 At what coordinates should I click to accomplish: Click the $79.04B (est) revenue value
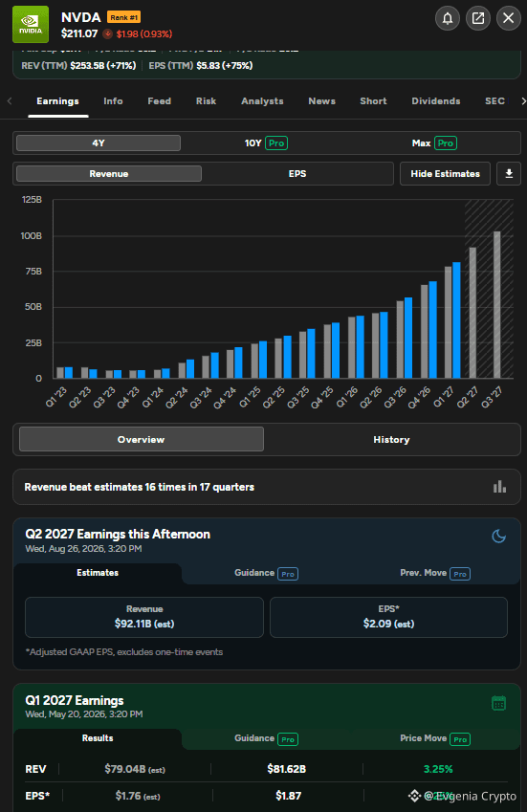click(x=135, y=769)
